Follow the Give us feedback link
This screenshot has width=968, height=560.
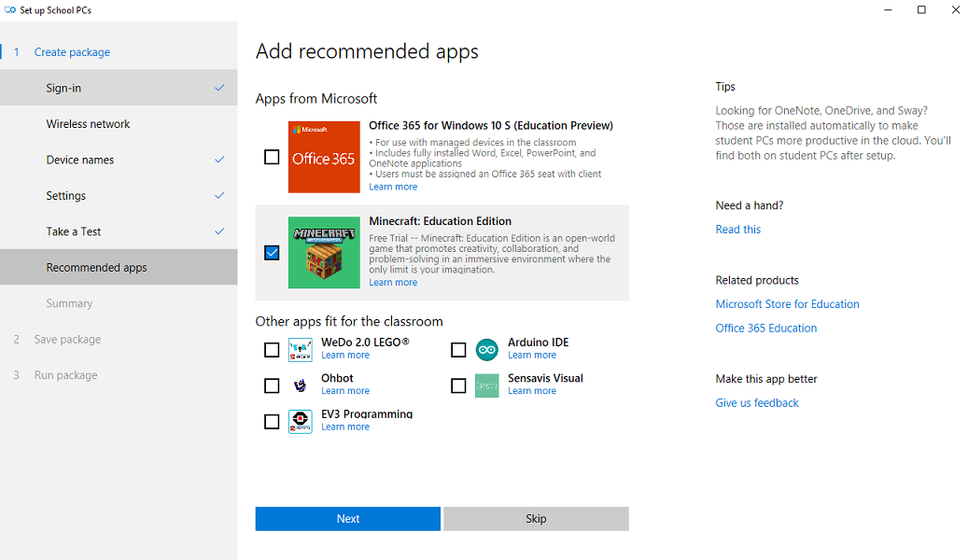tap(757, 403)
